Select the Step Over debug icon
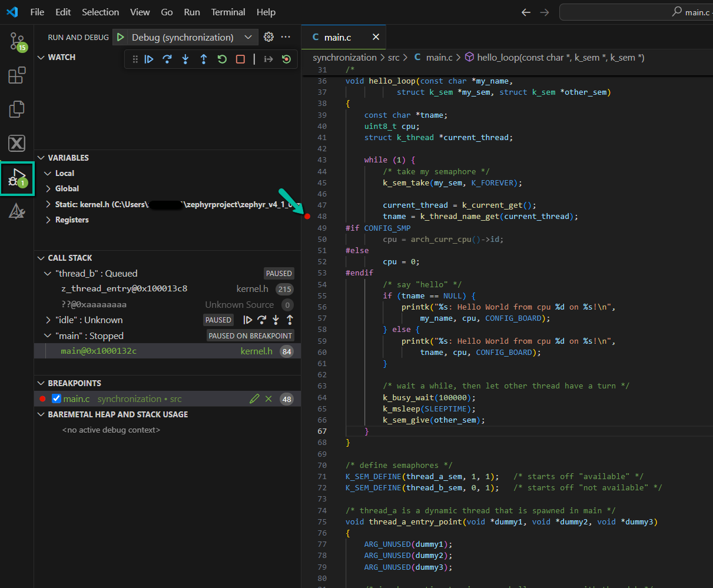 [167, 59]
